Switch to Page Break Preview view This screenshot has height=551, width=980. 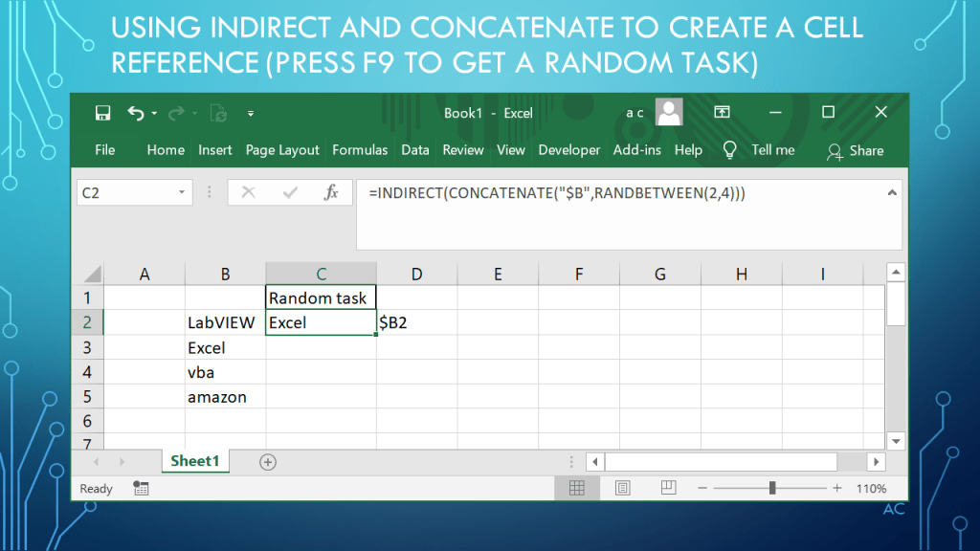669,489
